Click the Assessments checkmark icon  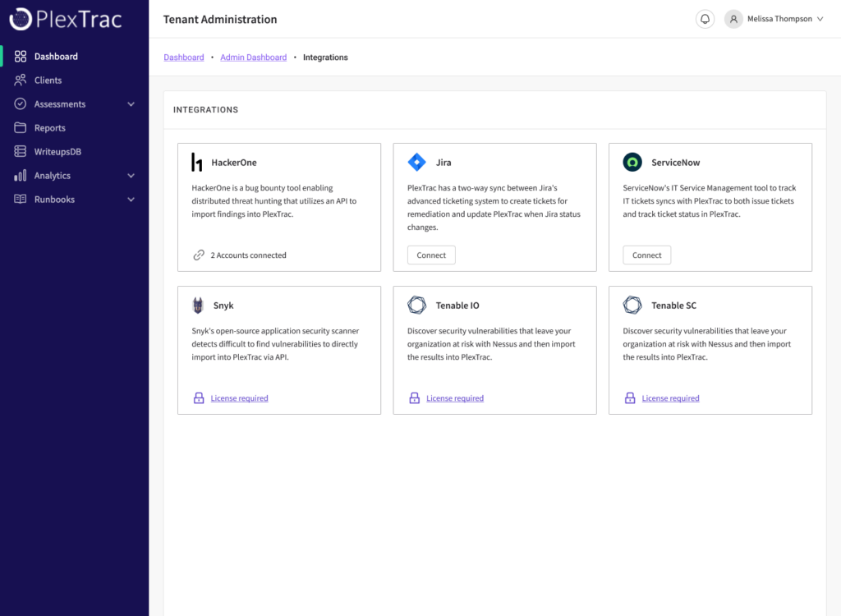pos(21,103)
